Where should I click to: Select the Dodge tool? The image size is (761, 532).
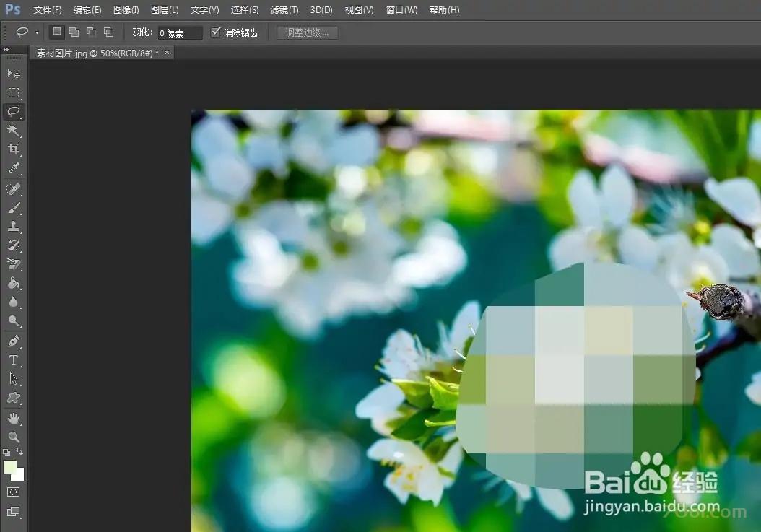pos(14,320)
